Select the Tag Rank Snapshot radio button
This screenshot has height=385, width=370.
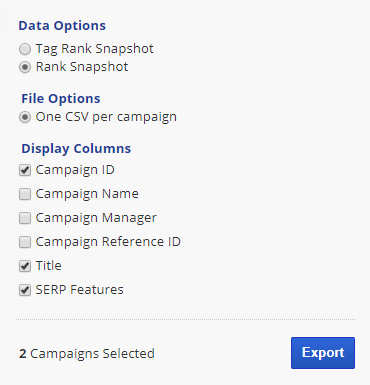pyautogui.click(x=25, y=49)
